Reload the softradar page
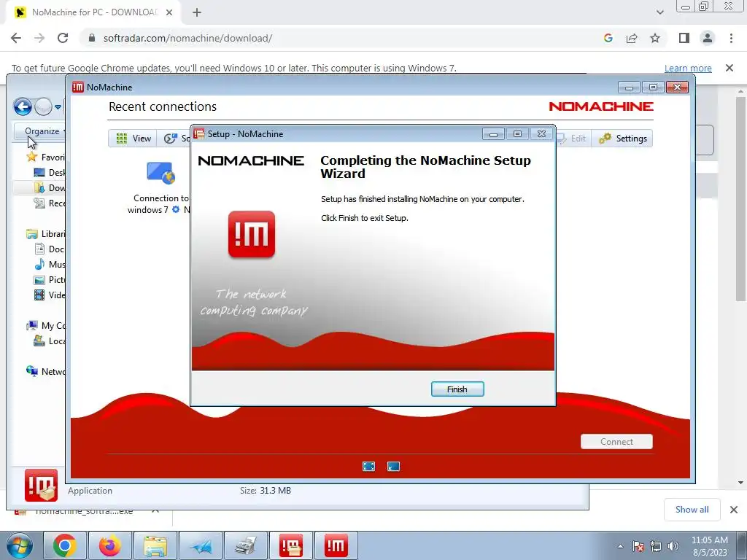The image size is (747, 560). pyautogui.click(x=63, y=38)
